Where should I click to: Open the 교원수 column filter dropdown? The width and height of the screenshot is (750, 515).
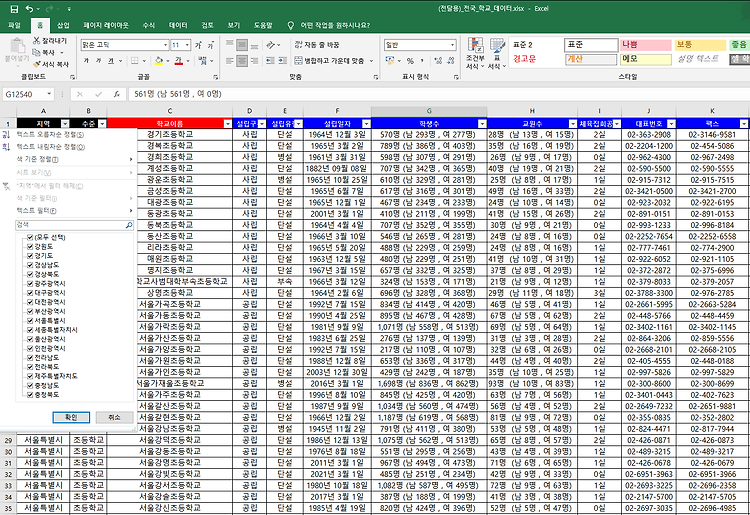(573, 124)
